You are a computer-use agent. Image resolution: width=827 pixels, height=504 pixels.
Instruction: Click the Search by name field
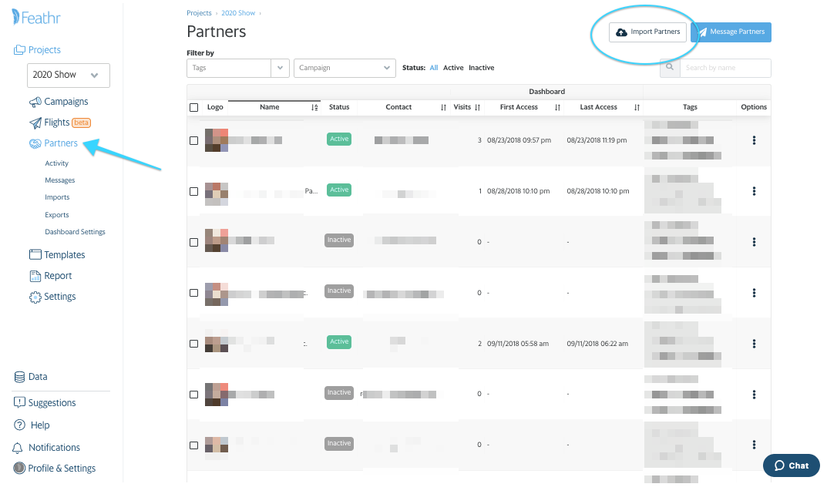pos(724,68)
